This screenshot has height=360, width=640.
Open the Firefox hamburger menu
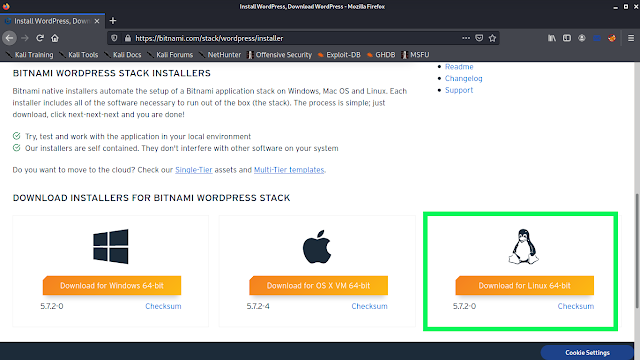[631, 38]
